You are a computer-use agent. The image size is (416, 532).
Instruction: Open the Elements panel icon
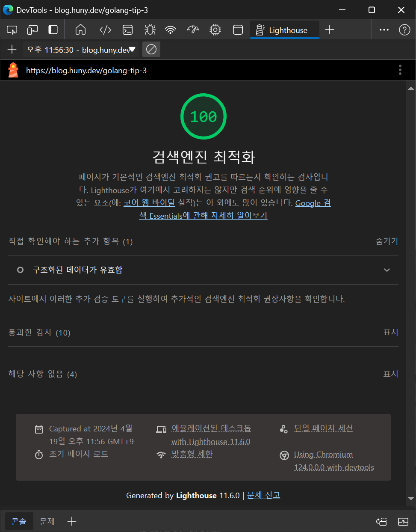point(105,30)
